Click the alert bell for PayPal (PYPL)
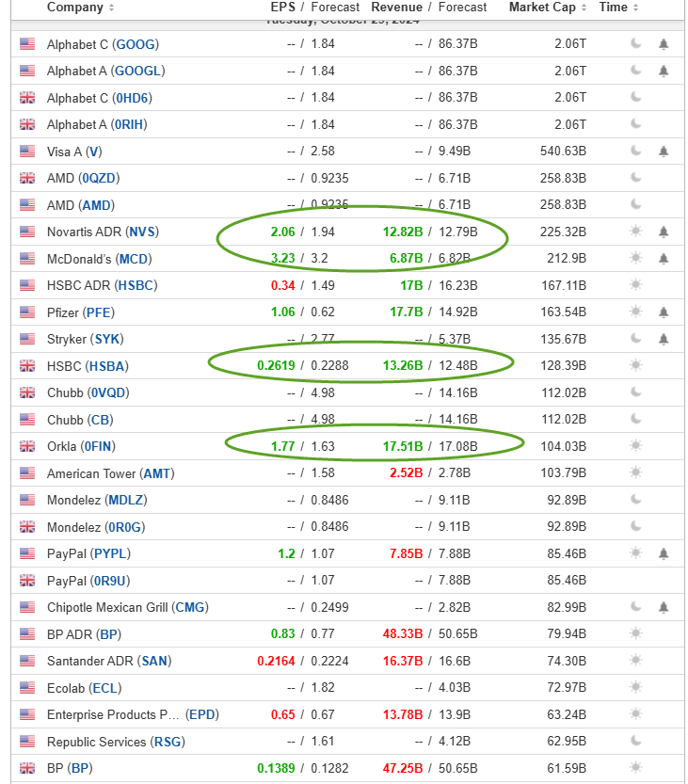Screen dimensions: 688x784 coord(663,553)
